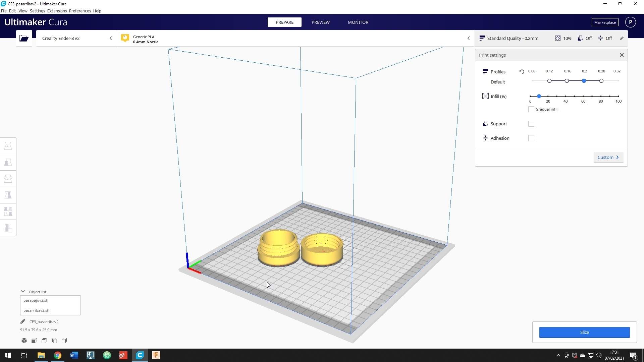Collapse the Object list panel
The height and width of the screenshot is (362, 644).
(x=23, y=292)
